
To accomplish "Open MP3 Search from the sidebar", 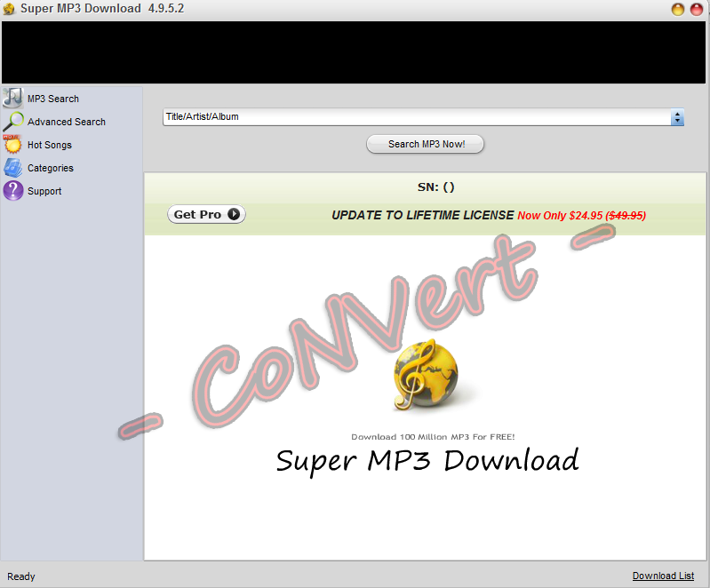I will [53, 99].
